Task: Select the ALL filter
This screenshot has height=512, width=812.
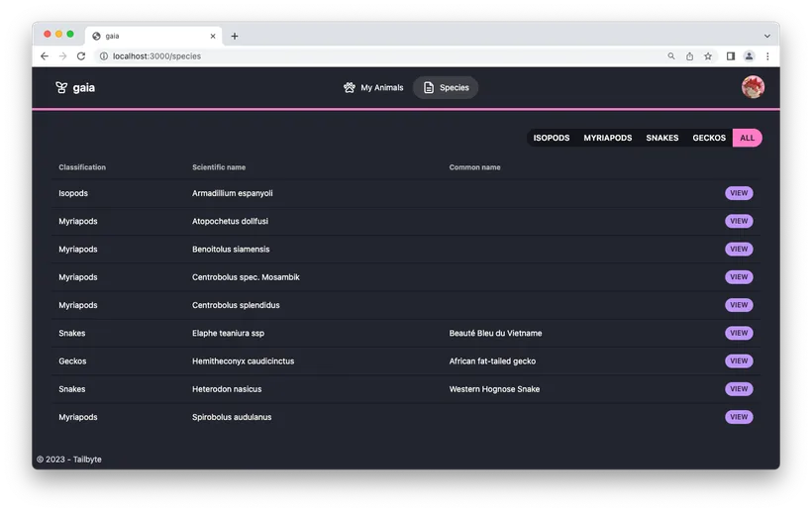Action: click(x=748, y=138)
